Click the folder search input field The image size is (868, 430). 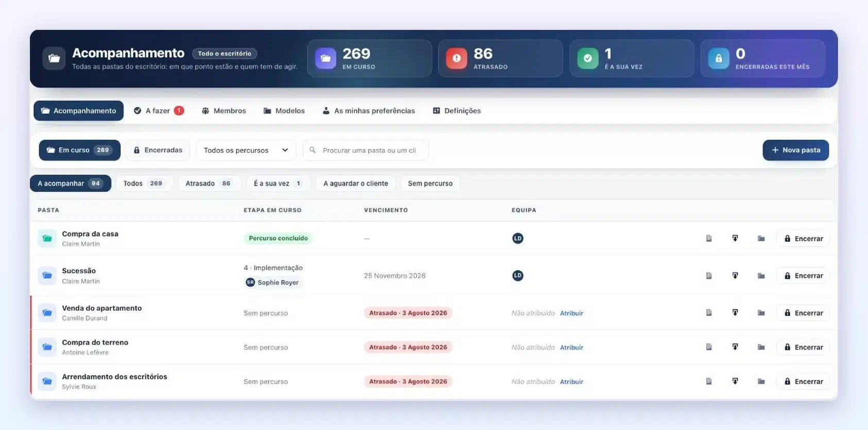pos(366,150)
